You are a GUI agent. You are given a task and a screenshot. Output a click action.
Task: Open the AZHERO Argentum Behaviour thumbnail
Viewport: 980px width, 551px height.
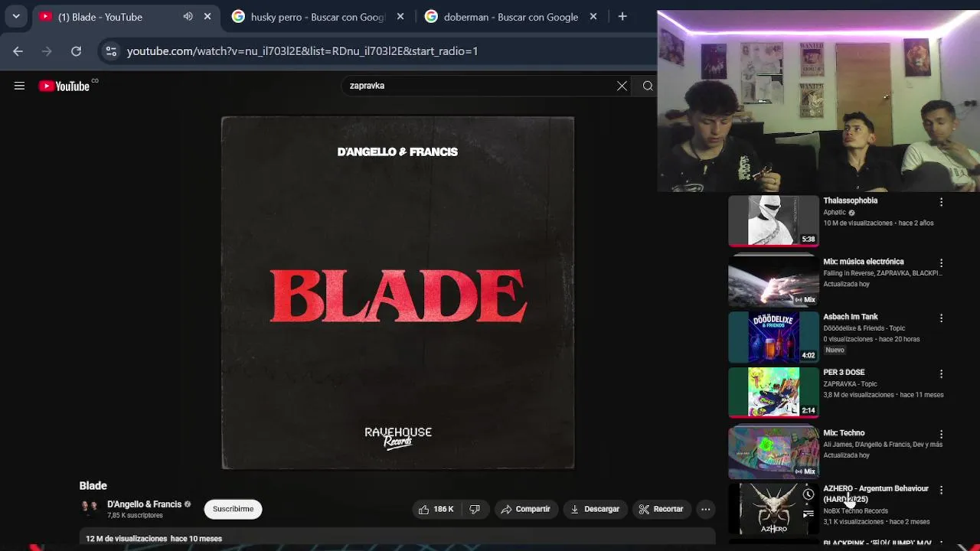[773, 509]
